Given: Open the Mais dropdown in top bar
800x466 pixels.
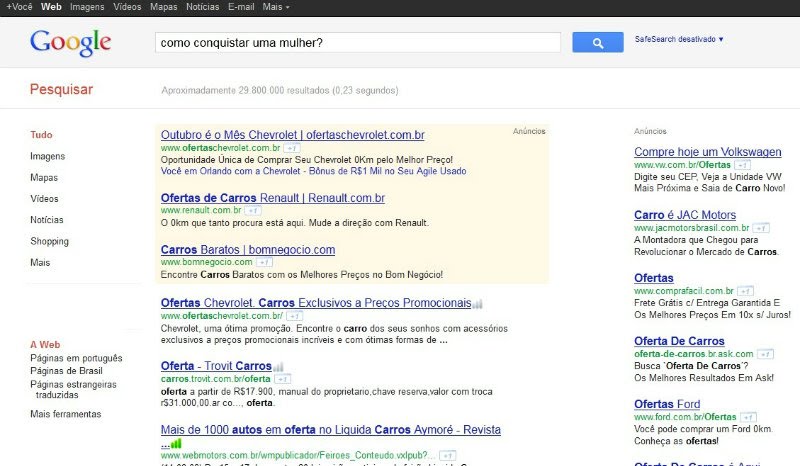Looking at the screenshot, I should pyautogui.click(x=276, y=7).
